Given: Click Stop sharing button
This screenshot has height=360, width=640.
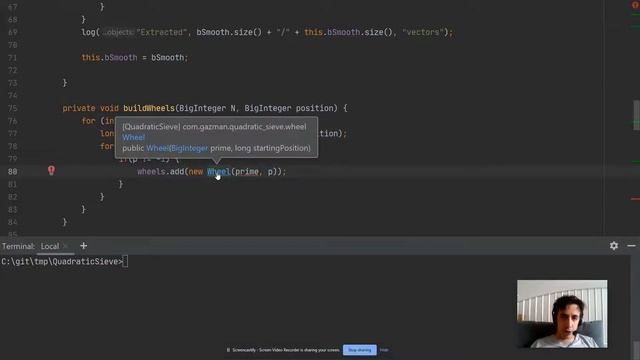Looking at the screenshot, I should (360, 350).
